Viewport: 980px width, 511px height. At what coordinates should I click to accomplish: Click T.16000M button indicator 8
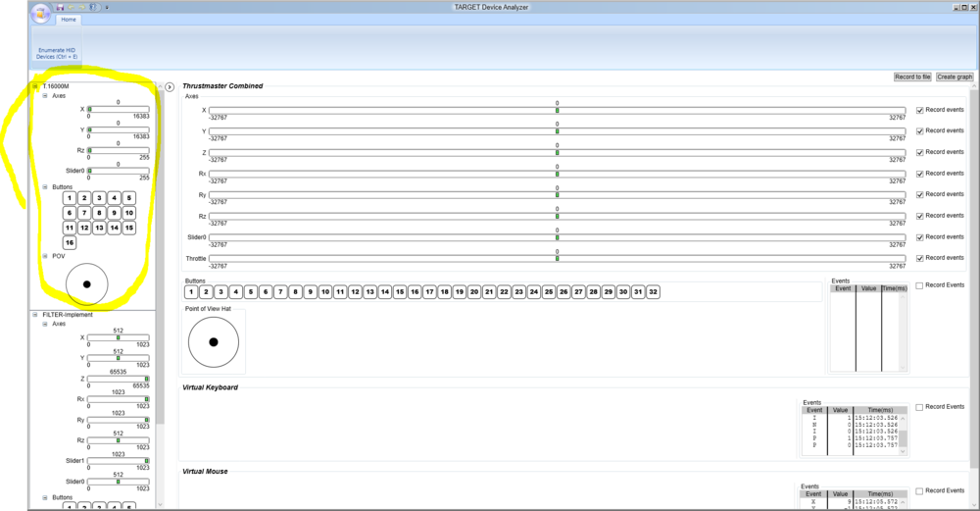pyautogui.click(x=99, y=213)
